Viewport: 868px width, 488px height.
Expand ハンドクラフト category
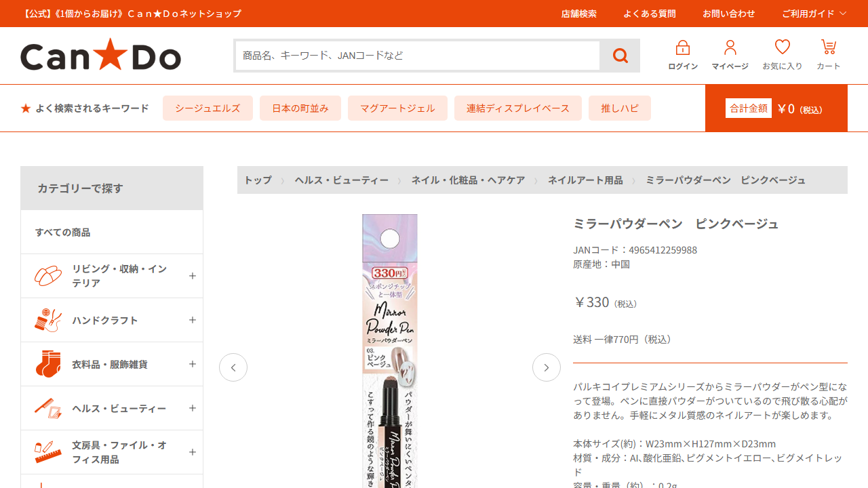(193, 320)
